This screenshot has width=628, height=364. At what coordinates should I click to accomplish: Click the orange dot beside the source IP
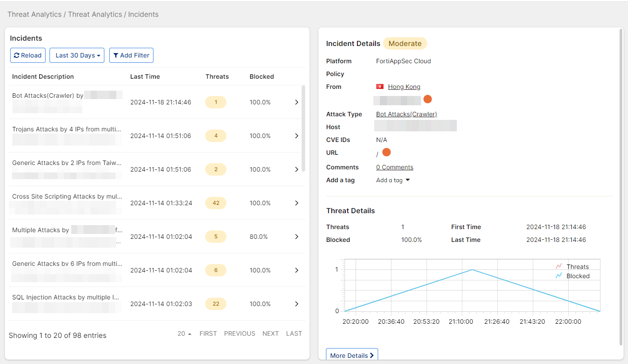(427, 99)
